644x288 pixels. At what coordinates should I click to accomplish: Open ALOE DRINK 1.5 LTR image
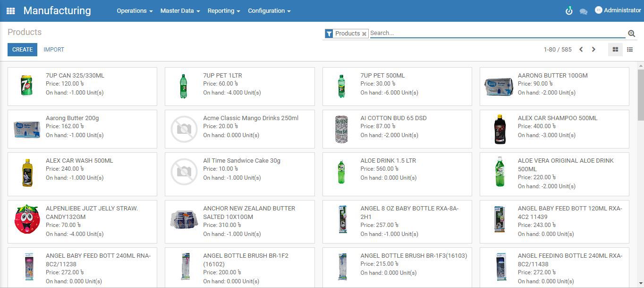coord(341,172)
